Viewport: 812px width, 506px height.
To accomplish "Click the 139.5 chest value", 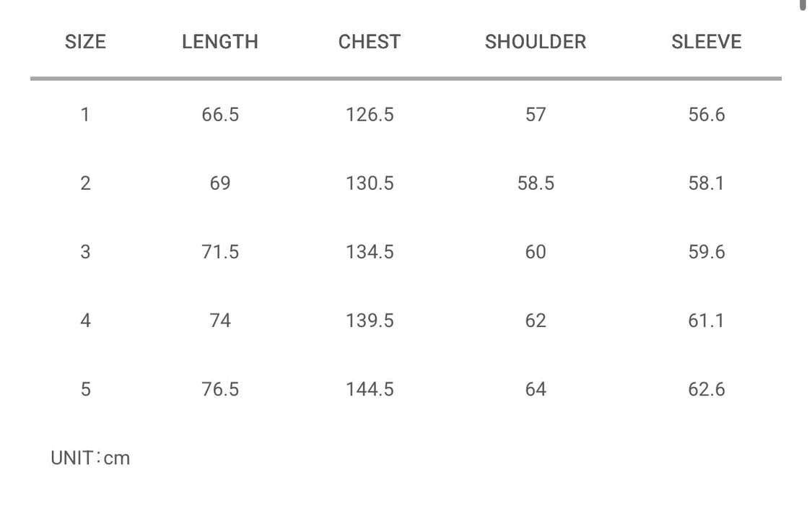I will click(370, 320).
